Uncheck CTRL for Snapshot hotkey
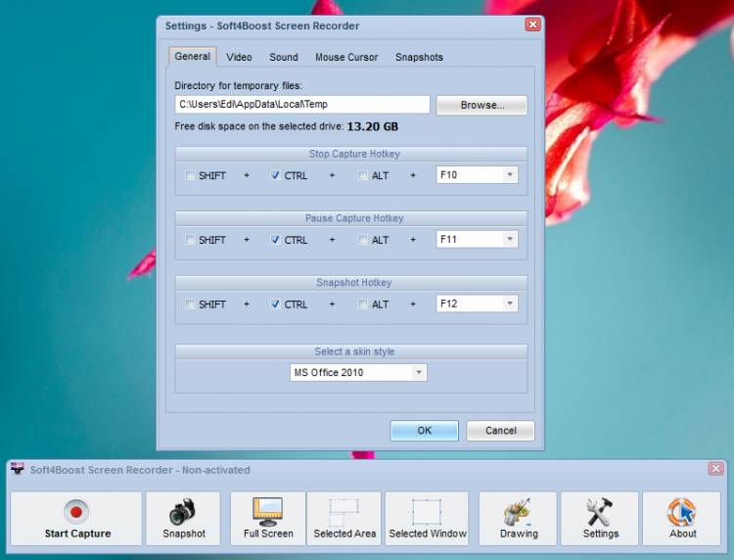 coord(275,304)
